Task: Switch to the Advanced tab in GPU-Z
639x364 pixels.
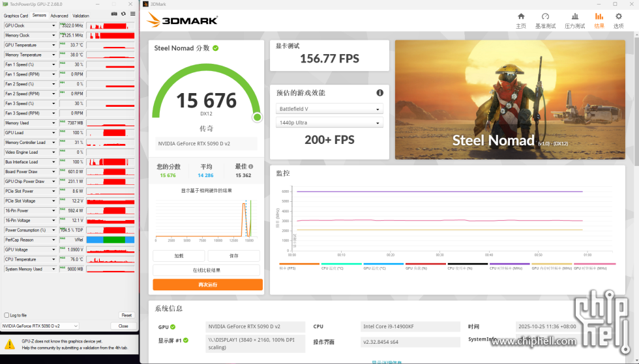Action: click(59, 16)
